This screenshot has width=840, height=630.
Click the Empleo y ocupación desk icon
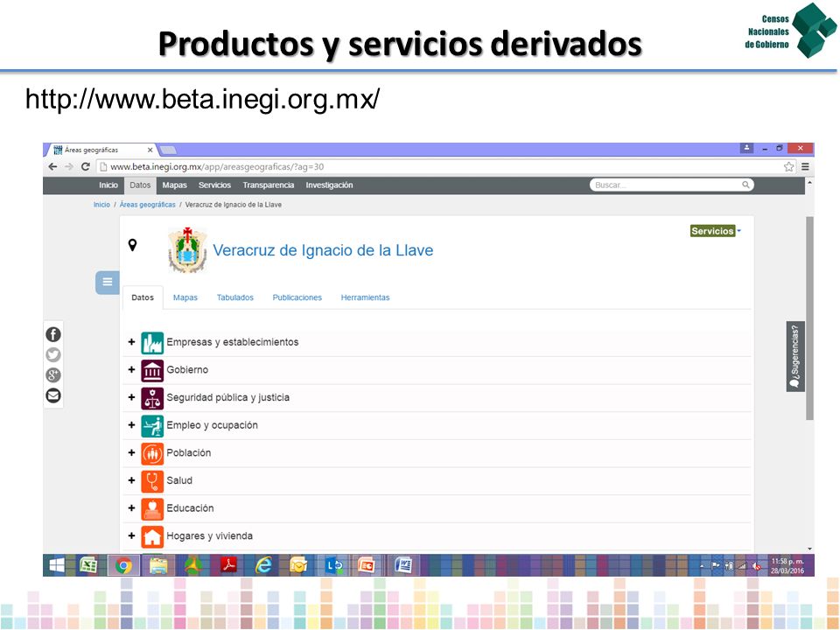pos(152,426)
